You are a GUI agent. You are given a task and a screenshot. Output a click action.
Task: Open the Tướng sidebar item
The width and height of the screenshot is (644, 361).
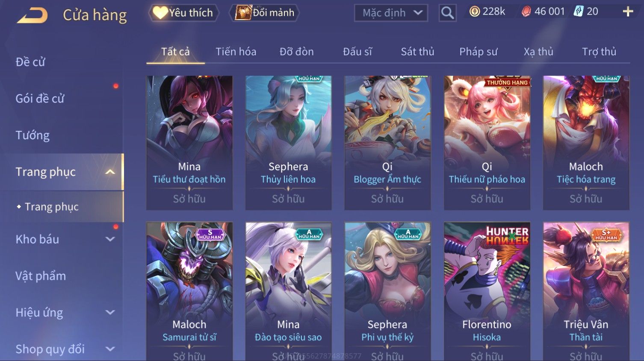pos(32,135)
